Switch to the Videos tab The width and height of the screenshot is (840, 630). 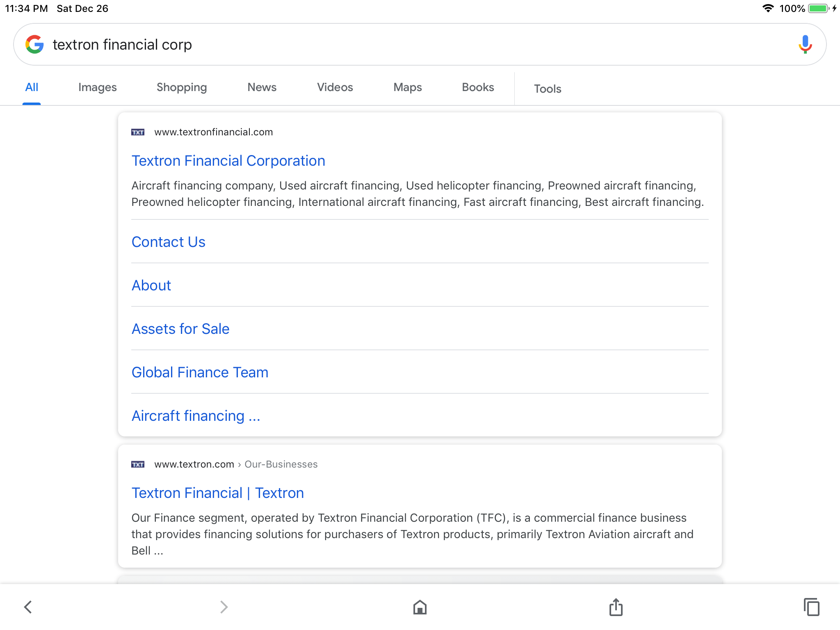coord(335,87)
